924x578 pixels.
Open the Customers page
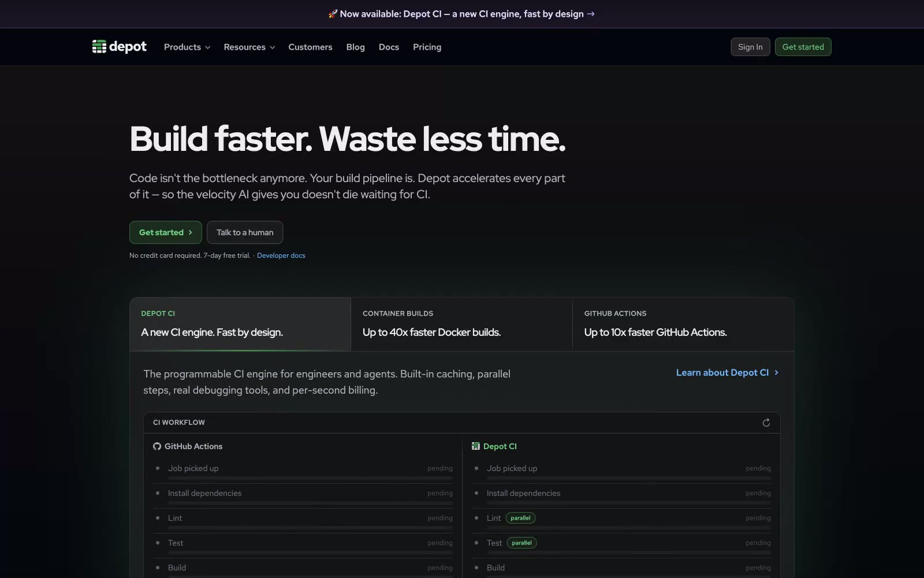(310, 47)
